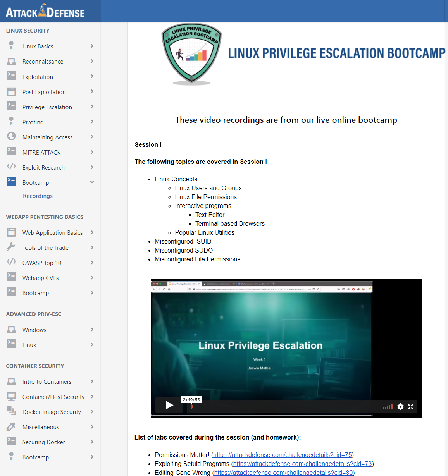Viewport: 448px width, 476px height.
Task: Click the Docker Image Security layers icon
Action: (12, 411)
